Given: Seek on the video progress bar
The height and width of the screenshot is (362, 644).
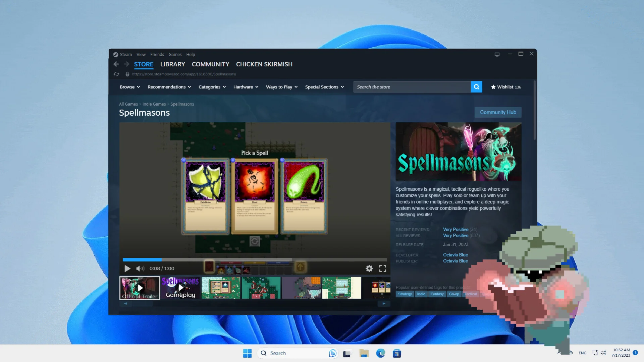Looking at the screenshot, I should [255, 260].
